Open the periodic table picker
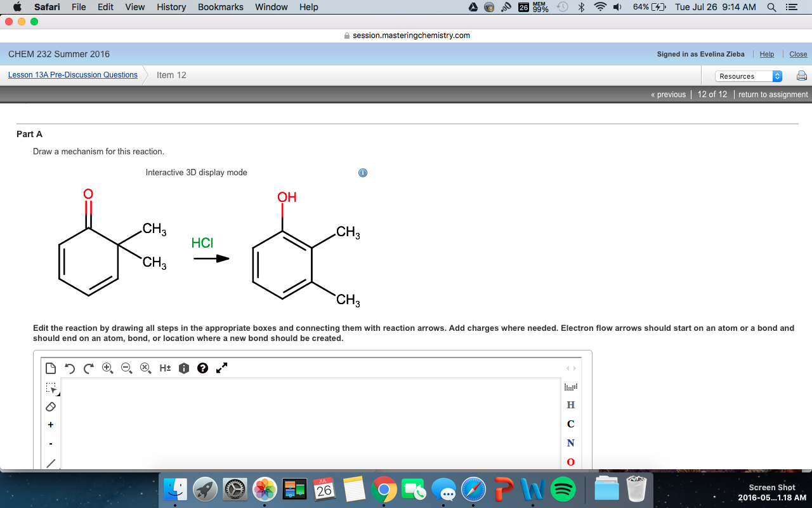This screenshot has width=812, height=508. [x=570, y=386]
